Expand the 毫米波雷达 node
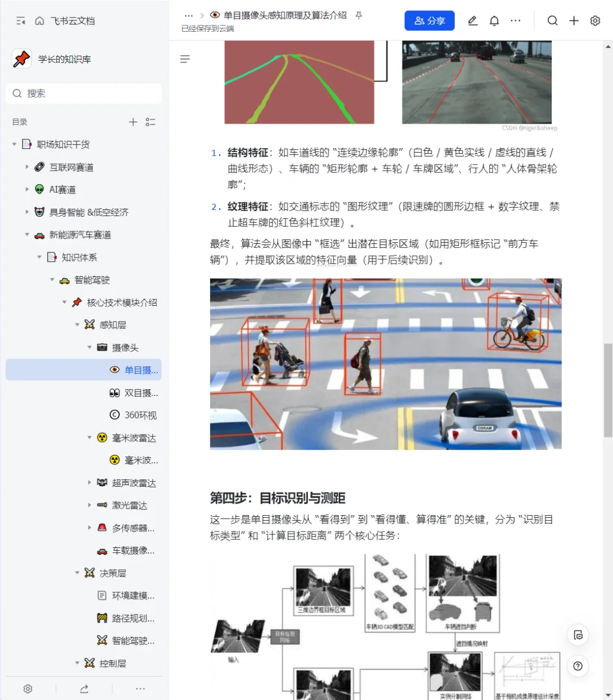 point(89,437)
